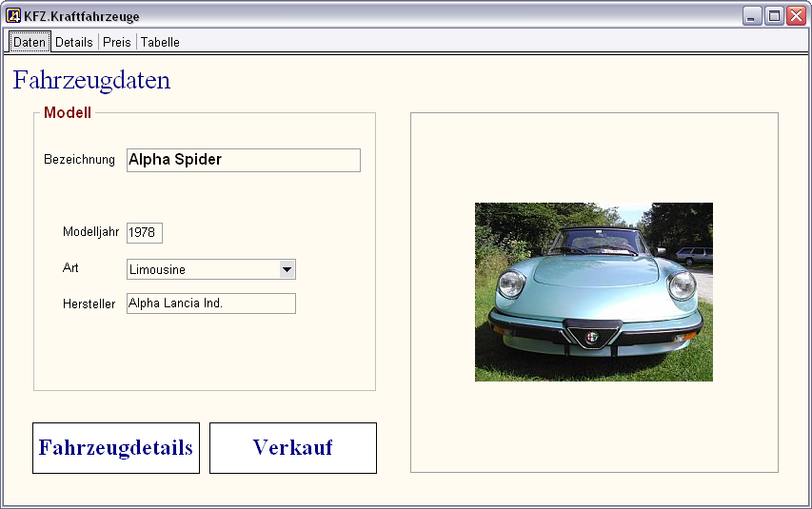Click the Modelljahr label

tap(90, 231)
